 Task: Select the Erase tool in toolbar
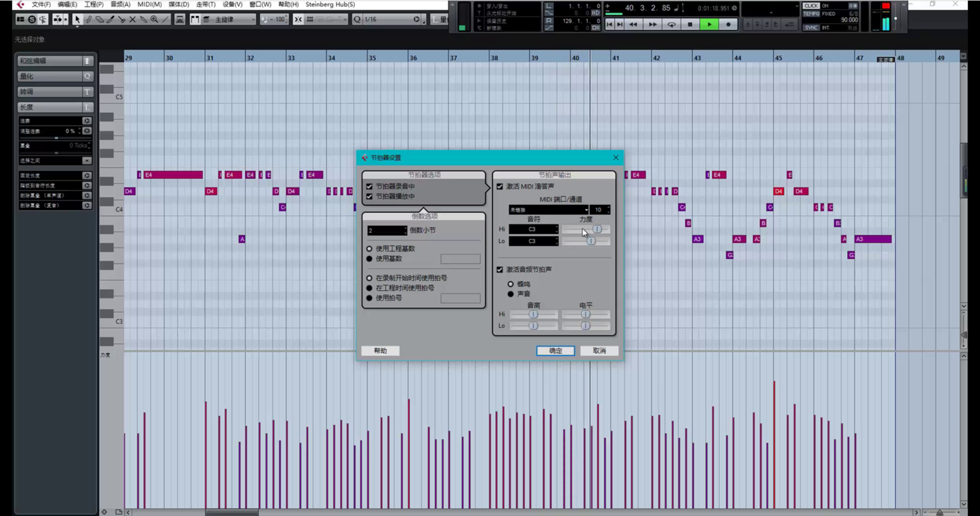(100, 19)
